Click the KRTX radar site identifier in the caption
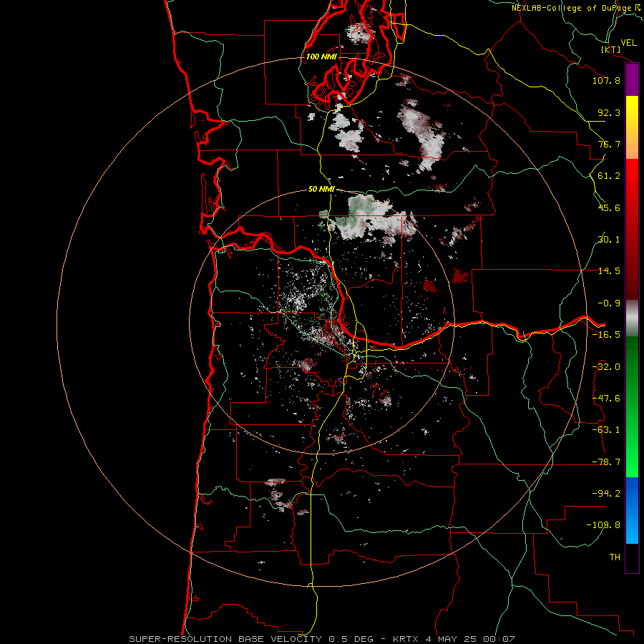Viewport: 644px width, 644px height. (x=407, y=639)
